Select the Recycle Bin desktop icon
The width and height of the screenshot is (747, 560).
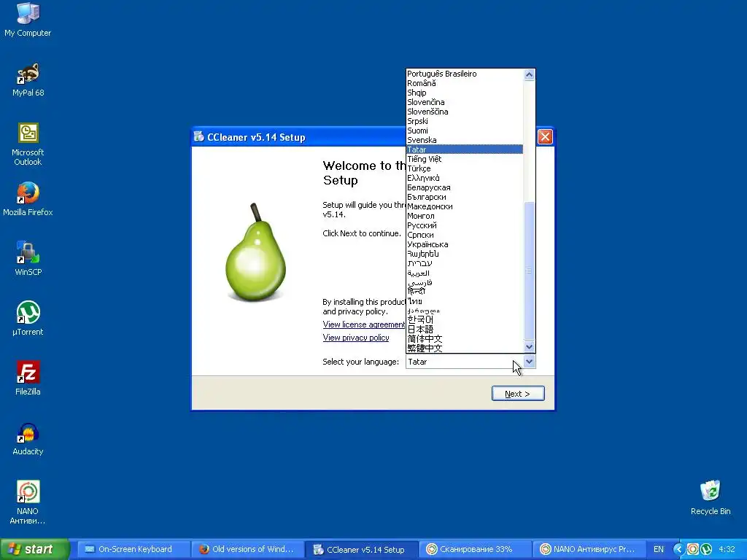point(711,497)
